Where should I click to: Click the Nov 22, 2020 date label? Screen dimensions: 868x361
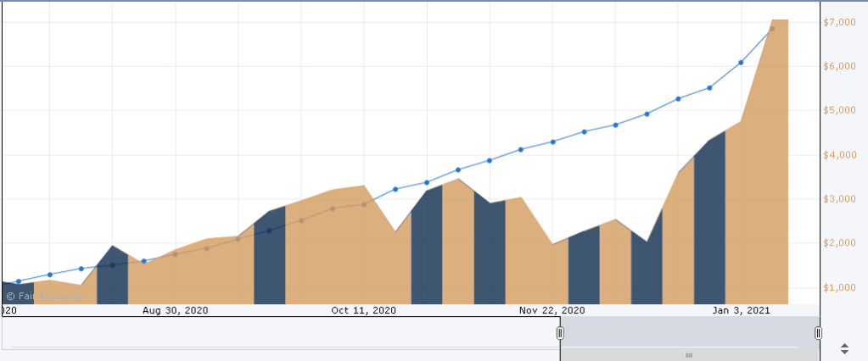pos(552,311)
